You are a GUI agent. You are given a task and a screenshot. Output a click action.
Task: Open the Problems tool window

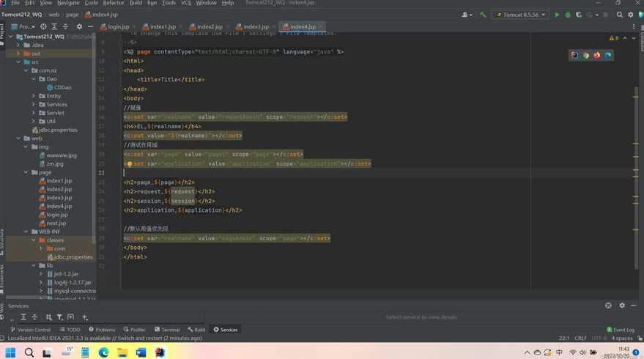coord(102,330)
